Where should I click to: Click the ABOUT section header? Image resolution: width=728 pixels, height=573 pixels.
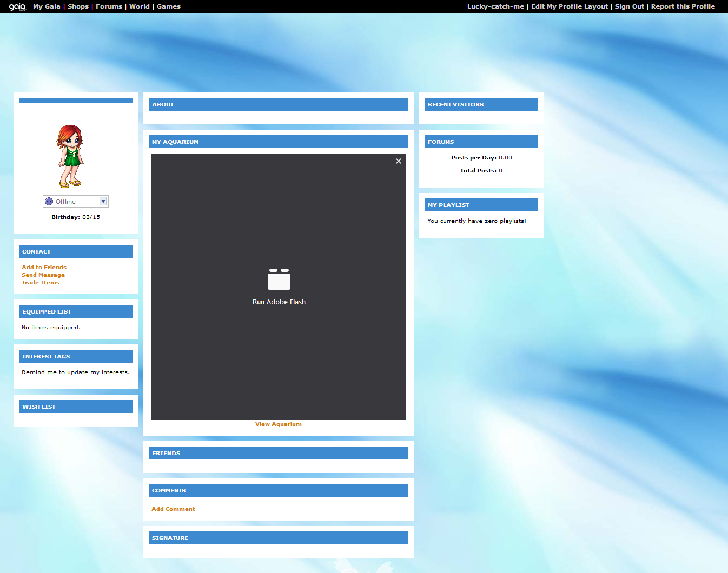pyautogui.click(x=279, y=104)
